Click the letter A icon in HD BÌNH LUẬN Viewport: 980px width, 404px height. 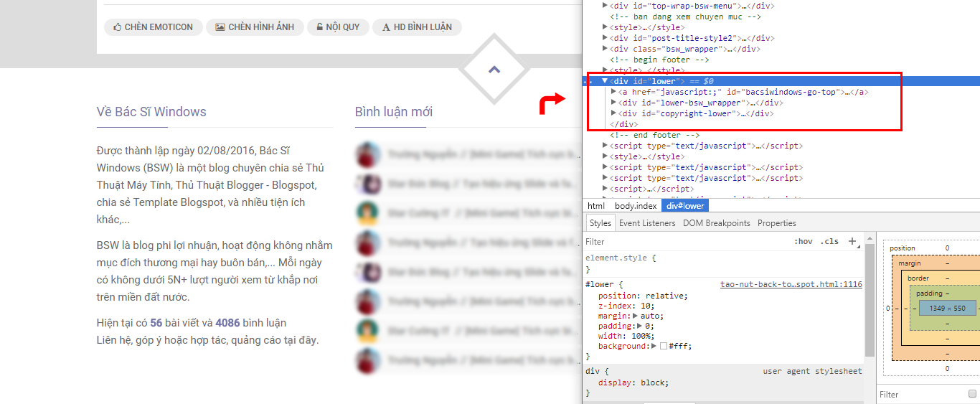[x=386, y=27]
